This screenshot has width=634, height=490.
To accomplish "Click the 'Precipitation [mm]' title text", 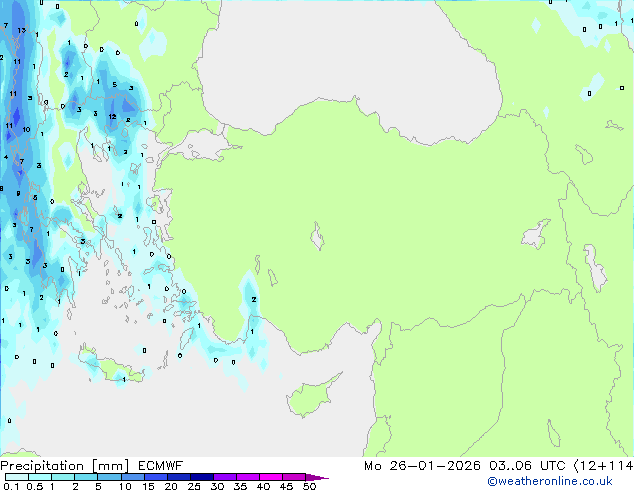I will 65,466.
